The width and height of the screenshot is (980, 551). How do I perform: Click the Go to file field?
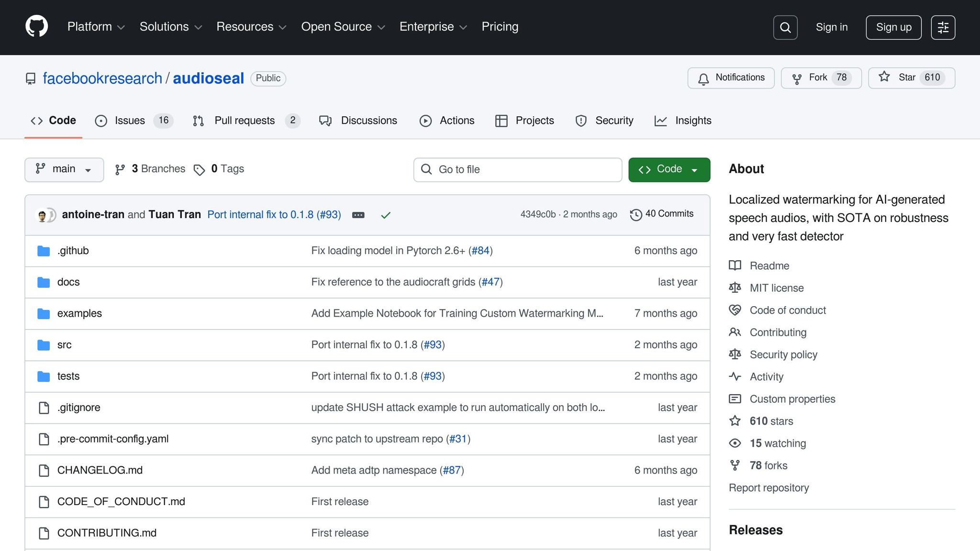click(517, 169)
